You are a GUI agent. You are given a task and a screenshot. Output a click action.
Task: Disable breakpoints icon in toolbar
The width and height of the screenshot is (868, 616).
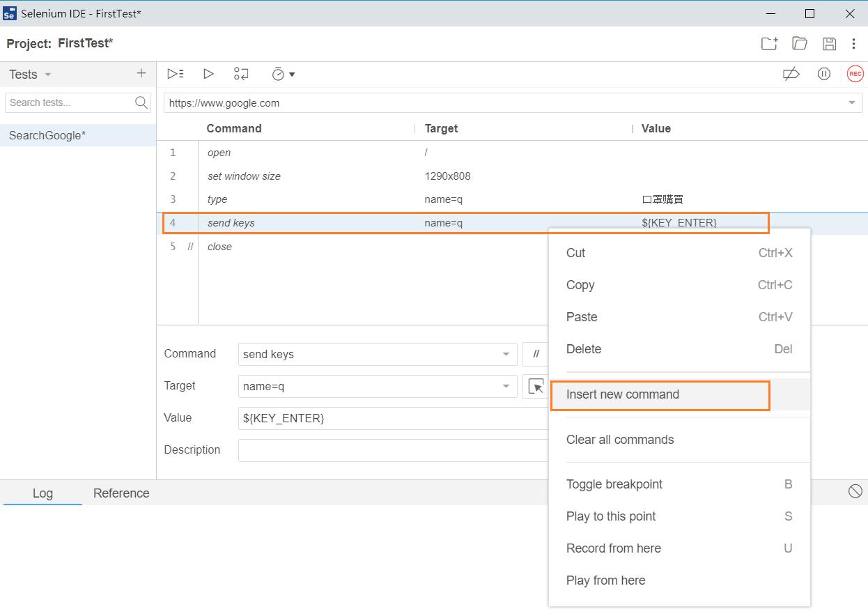point(791,74)
